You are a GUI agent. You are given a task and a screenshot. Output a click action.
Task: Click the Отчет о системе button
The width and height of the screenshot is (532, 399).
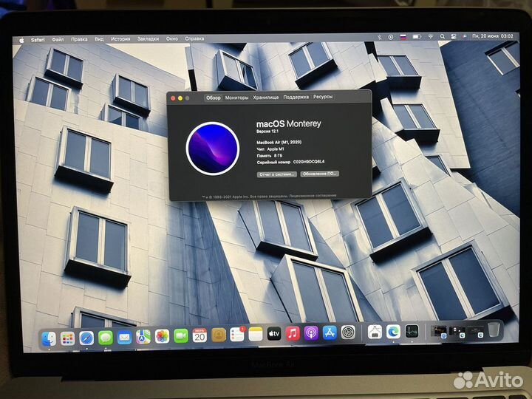[277, 174]
